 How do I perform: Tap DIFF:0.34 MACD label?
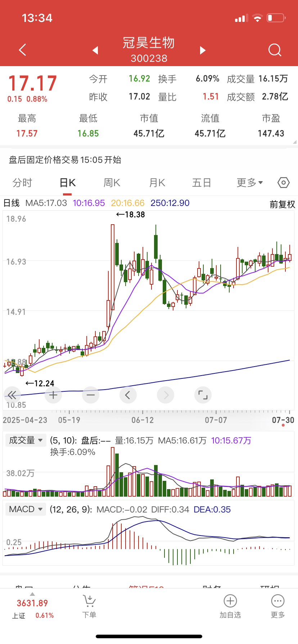(170, 510)
